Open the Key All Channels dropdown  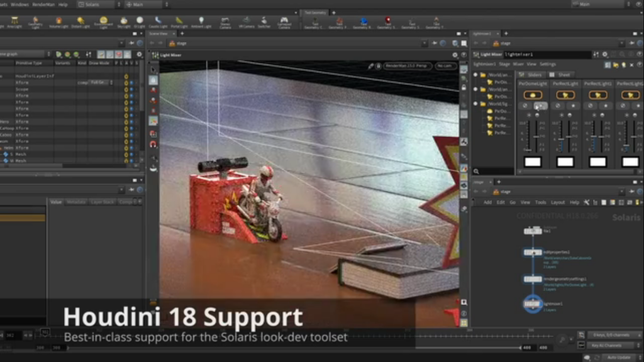[614, 346]
